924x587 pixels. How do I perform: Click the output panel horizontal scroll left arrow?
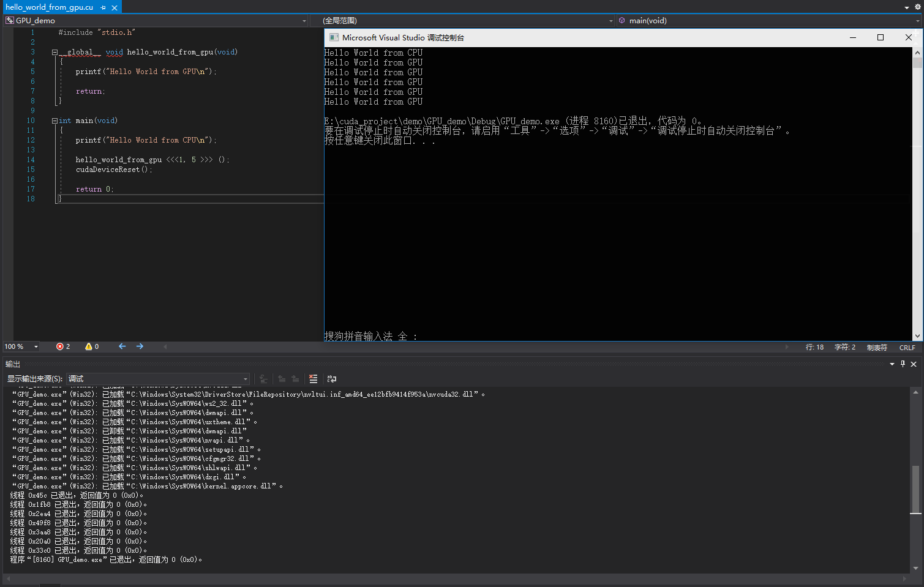click(x=9, y=578)
